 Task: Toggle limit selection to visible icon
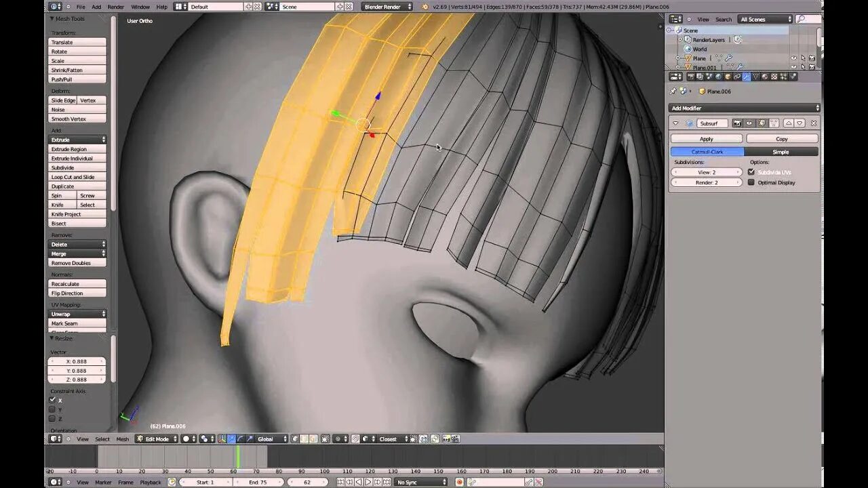coord(325,439)
